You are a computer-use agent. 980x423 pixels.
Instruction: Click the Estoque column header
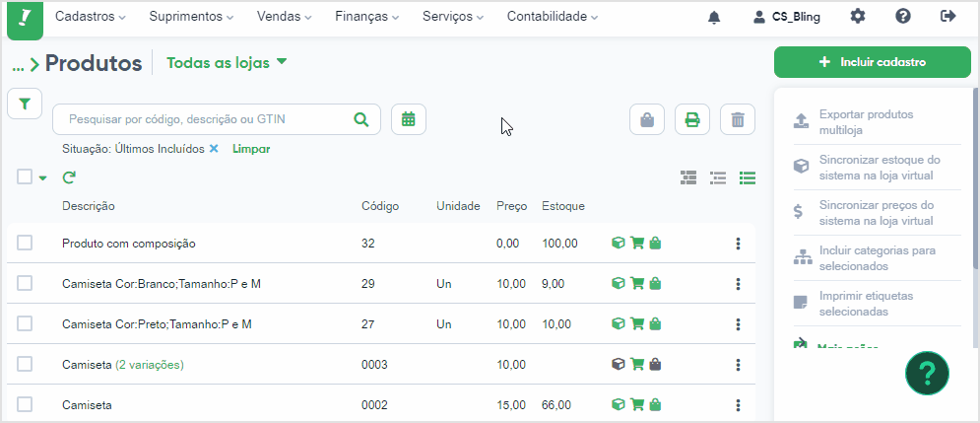pos(563,206)
